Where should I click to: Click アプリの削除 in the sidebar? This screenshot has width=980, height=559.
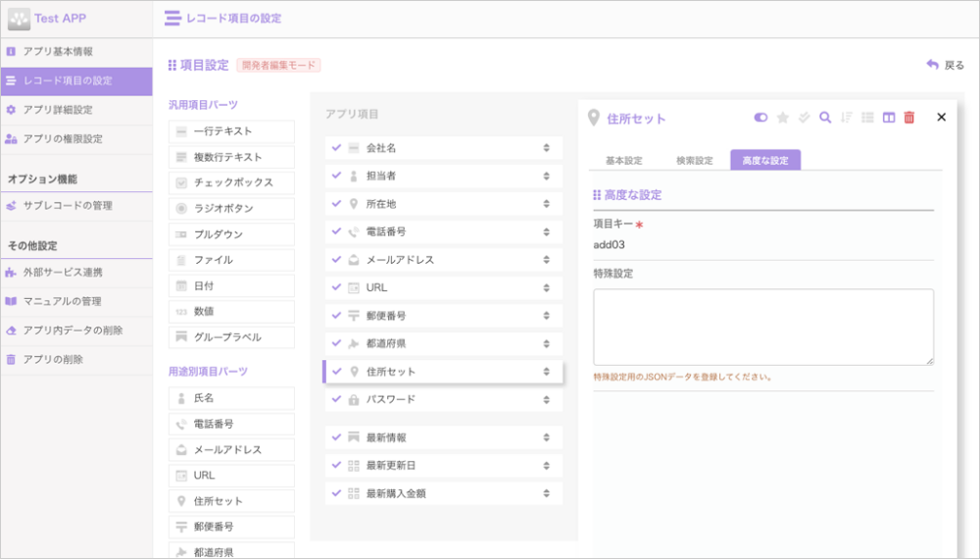pyautogui.click(x=76, y=360)
